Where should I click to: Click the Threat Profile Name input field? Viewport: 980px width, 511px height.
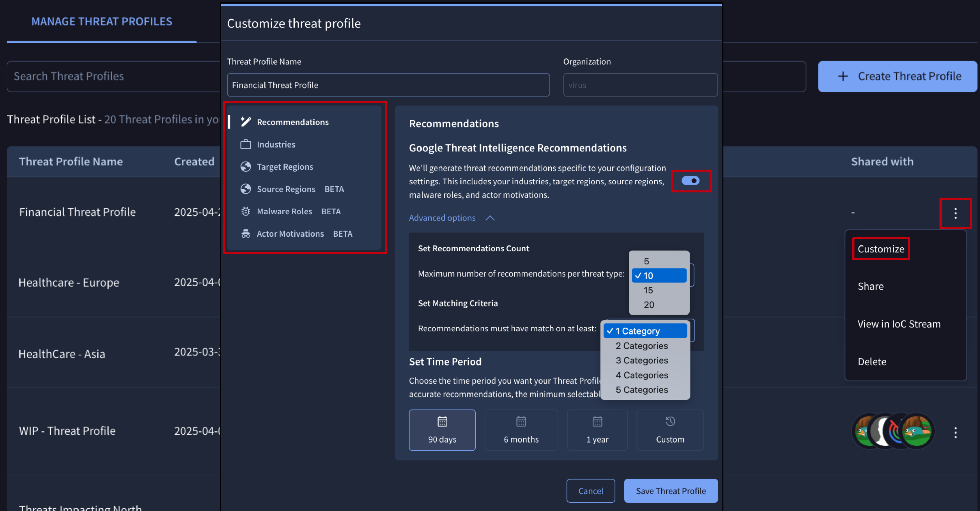point(388,85)
